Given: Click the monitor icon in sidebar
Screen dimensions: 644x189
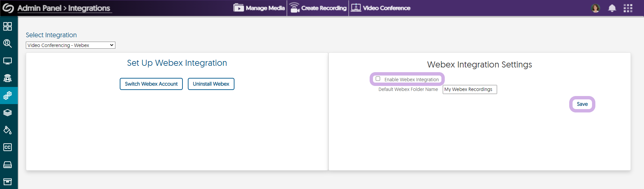Looking at the screenshot, I should [x=7, y=61].
